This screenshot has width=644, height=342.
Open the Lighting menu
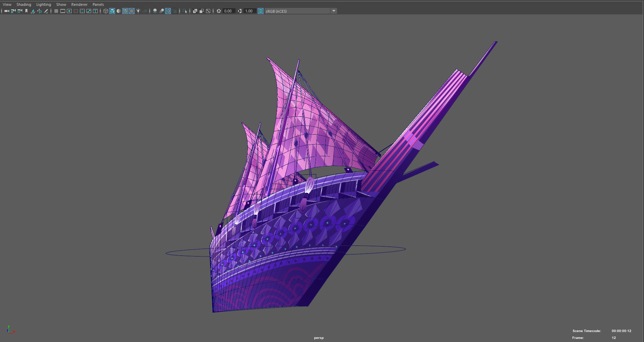point(44,4)
